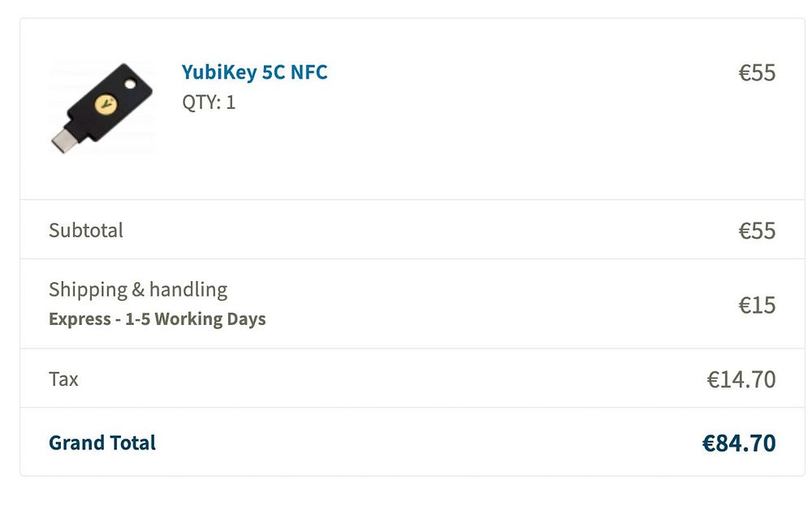The width and height of the screenshot is (812, 507).
Task: Click the Grand Total label
Action: point(102,443)
